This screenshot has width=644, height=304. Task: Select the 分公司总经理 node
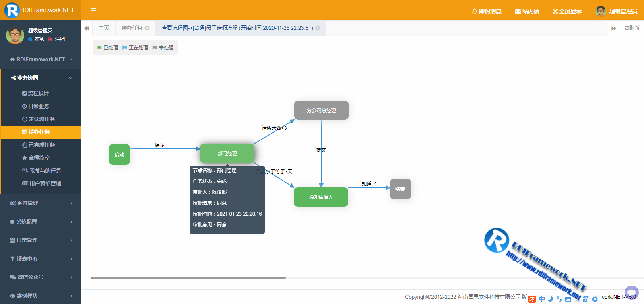coord(321,110)
